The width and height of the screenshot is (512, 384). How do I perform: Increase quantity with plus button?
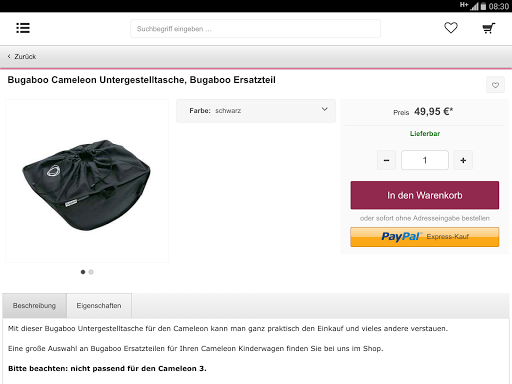(463, 160)
